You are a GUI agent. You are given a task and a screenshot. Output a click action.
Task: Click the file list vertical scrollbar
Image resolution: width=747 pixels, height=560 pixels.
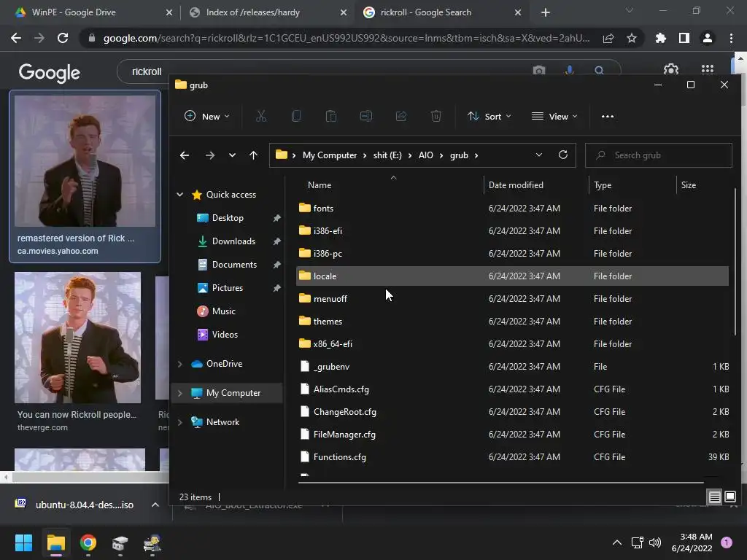[x=735, y=262]
